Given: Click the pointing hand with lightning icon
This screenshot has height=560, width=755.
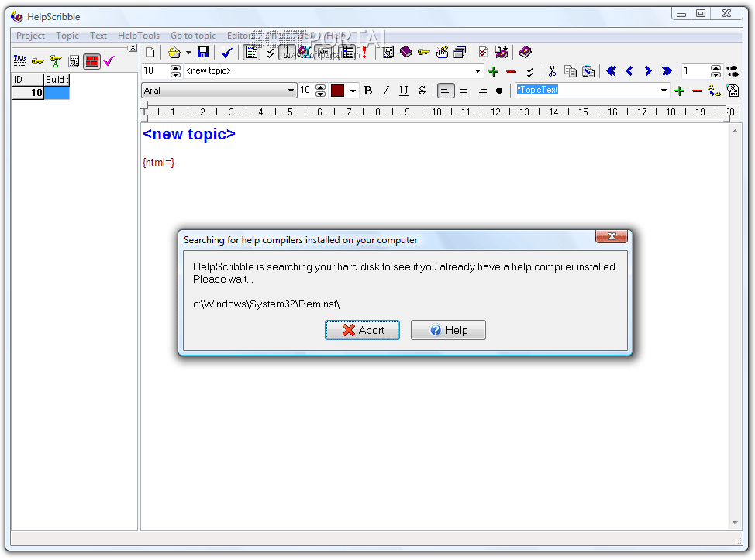Looking at the screenshot, I should [x=442, y=52].
